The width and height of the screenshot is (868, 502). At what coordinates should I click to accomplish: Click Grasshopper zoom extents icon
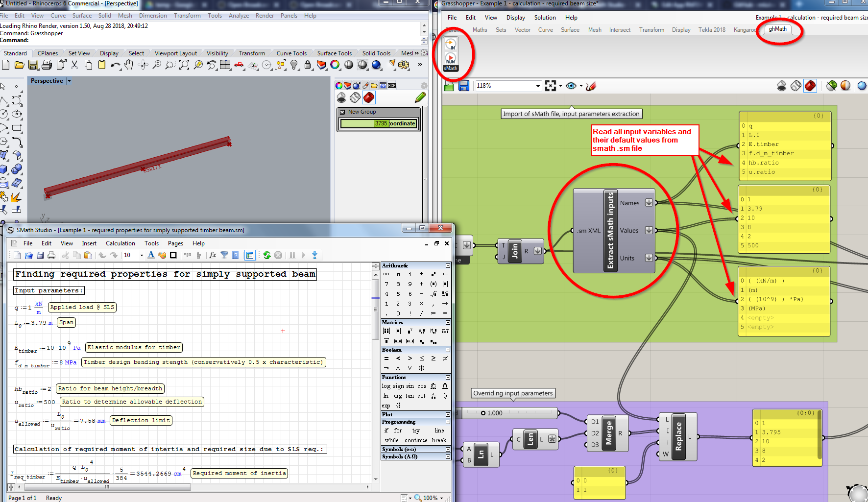pyautogui.click(x=551, y=86)
